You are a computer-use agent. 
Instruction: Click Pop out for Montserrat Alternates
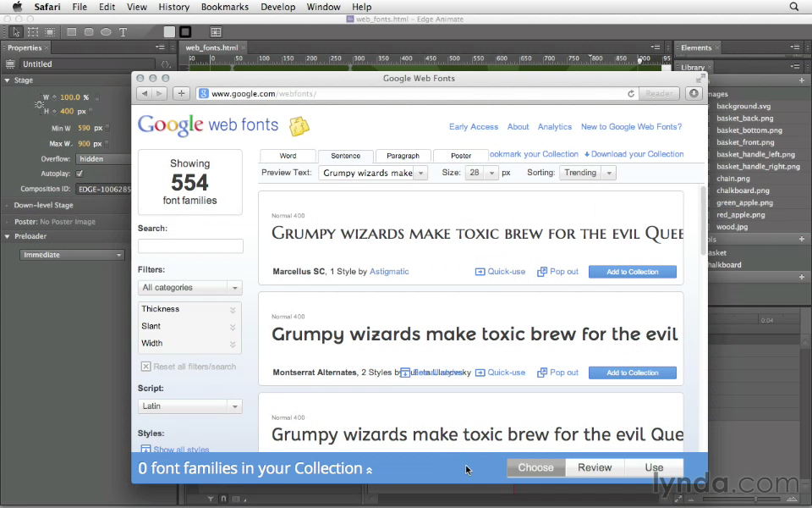(x=557, y=373)
